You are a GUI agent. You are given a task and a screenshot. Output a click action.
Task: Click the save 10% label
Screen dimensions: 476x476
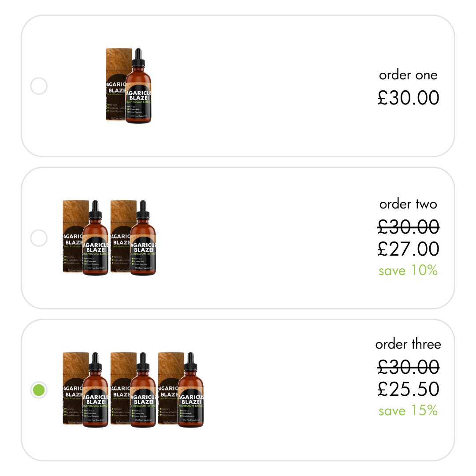point(408,271)
